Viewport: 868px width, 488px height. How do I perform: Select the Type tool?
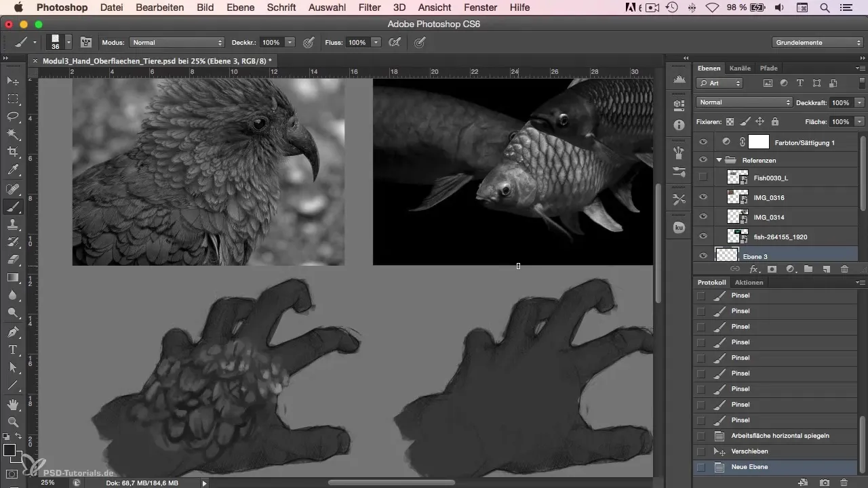(13, 350)
